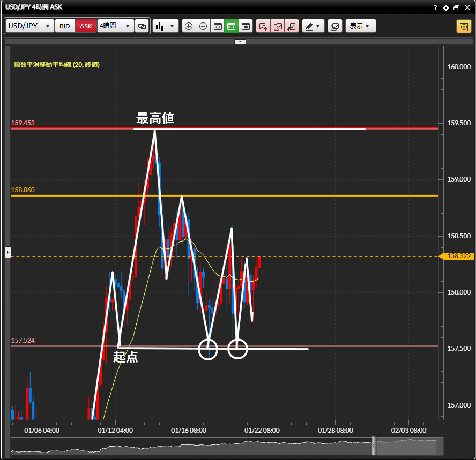This screenshot has height=460, width=476.
Task: Click the add indicator icon
Action: [x=263, y=26]
